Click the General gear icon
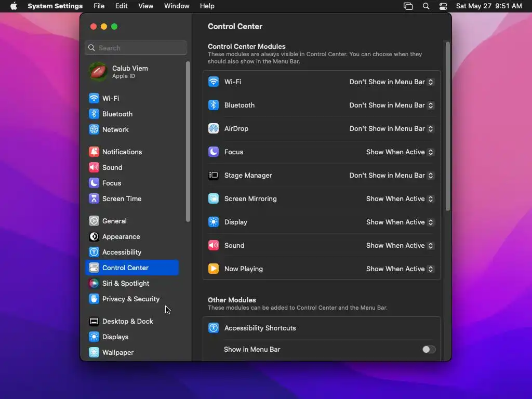 pos(94,221)
